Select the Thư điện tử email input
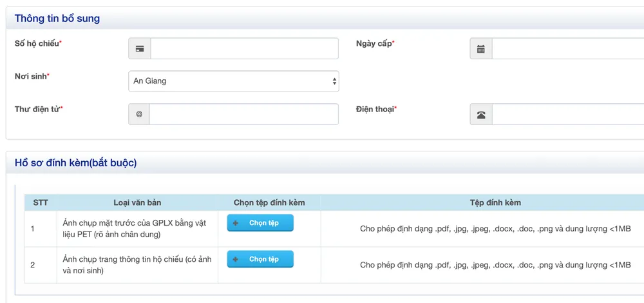This screenshot has width=644, height=303. click(x=243, y=114)
